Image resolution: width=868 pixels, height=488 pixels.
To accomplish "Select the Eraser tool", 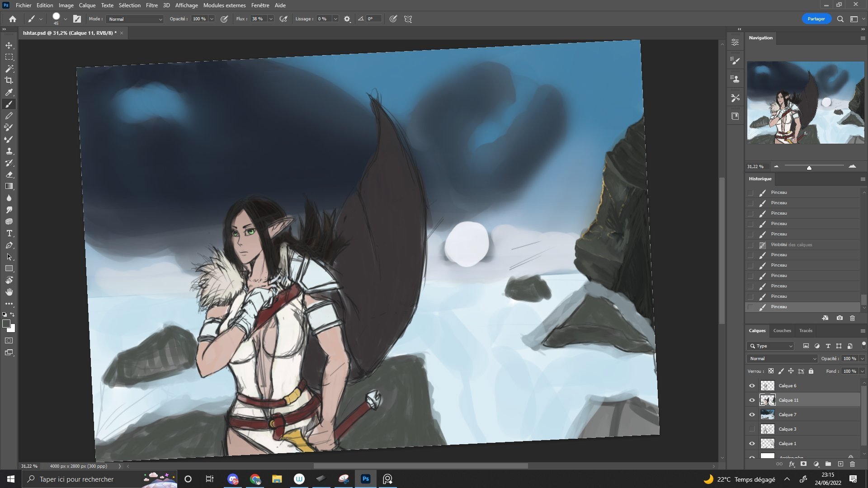I will [9, 174].
